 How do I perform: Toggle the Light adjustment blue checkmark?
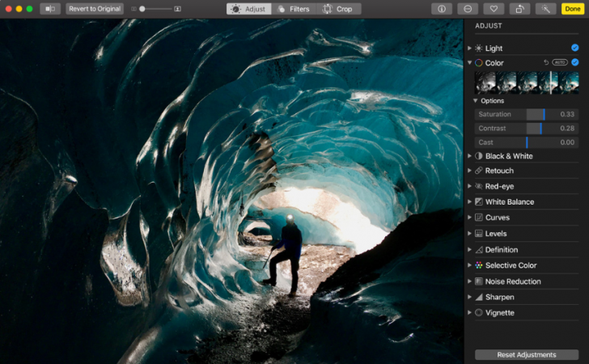tap(574, 48)
